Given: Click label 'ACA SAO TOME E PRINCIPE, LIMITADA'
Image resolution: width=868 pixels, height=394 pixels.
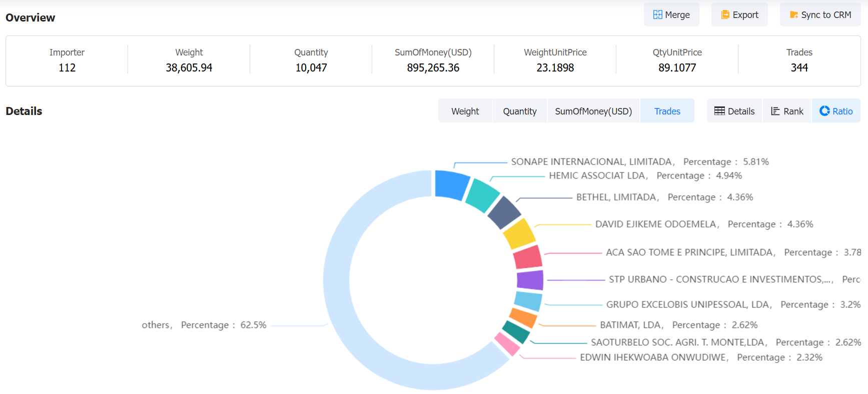Looking at the screenshot, I should (690, 252).
